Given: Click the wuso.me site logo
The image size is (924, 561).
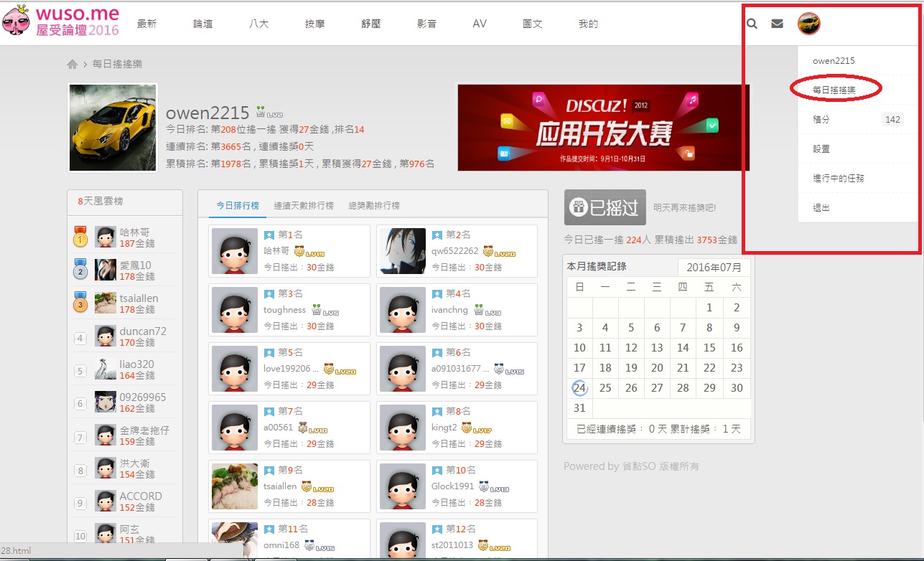Looking at the screenshot, I should [61, 22].
